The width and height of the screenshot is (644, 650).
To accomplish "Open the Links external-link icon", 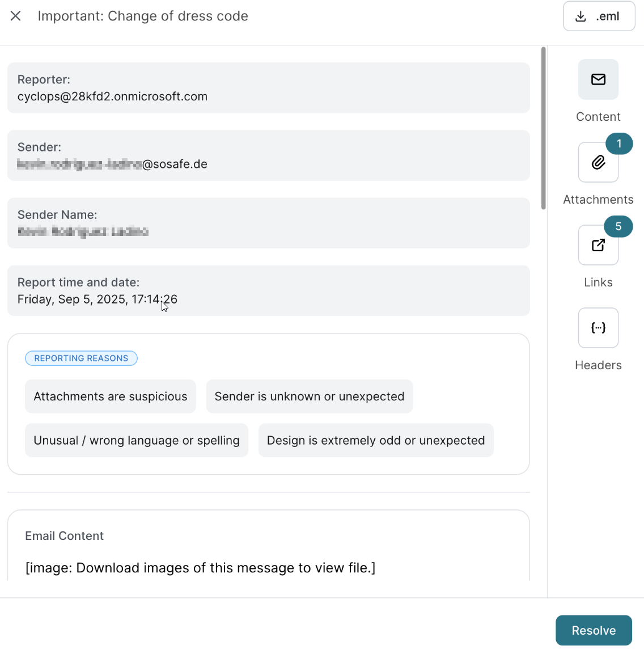I will [598, 245].
